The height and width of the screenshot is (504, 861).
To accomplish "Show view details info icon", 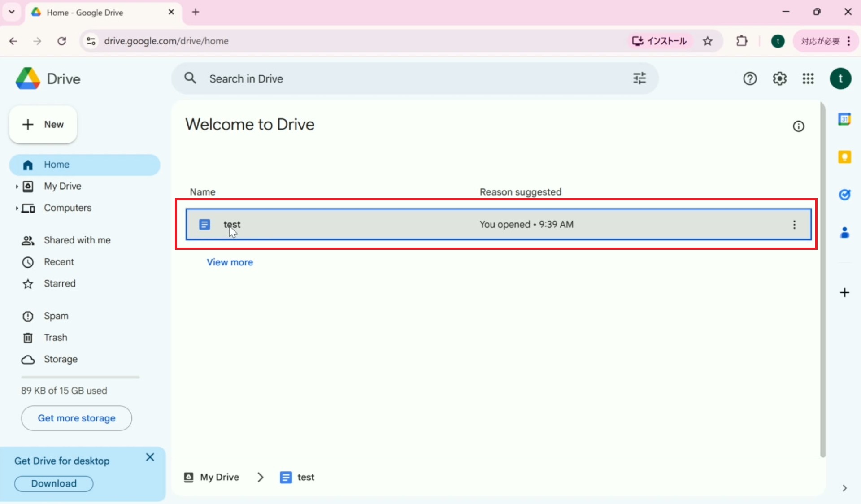I will click(798, 126).
